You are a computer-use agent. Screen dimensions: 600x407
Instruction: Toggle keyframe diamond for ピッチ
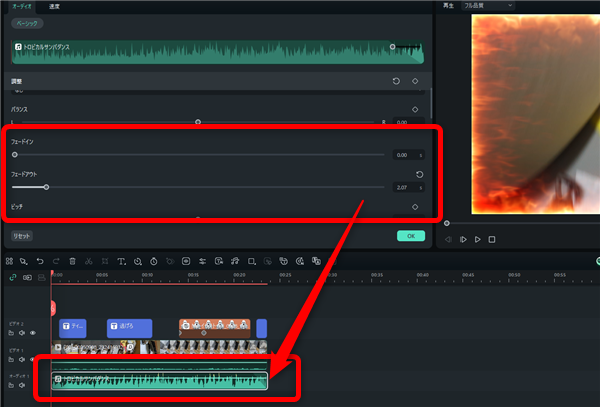tap(415, 207)
